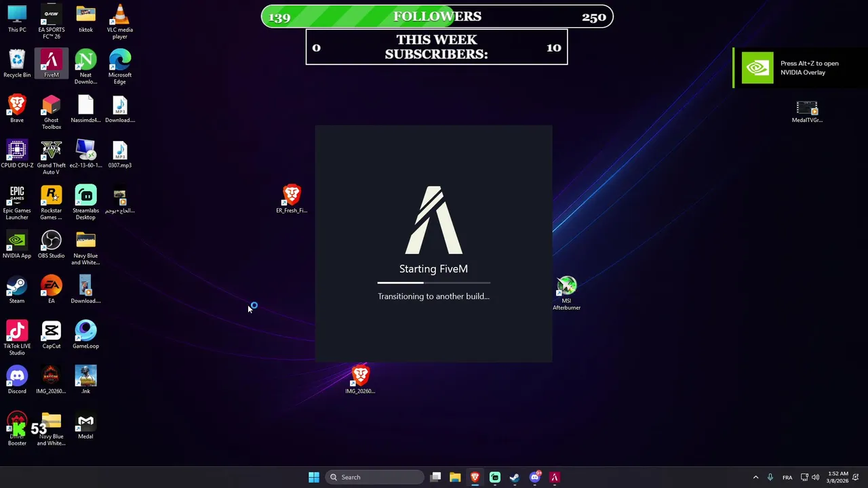Launch the EA app shortcut
868x488 pixels.
pos(52,290)
